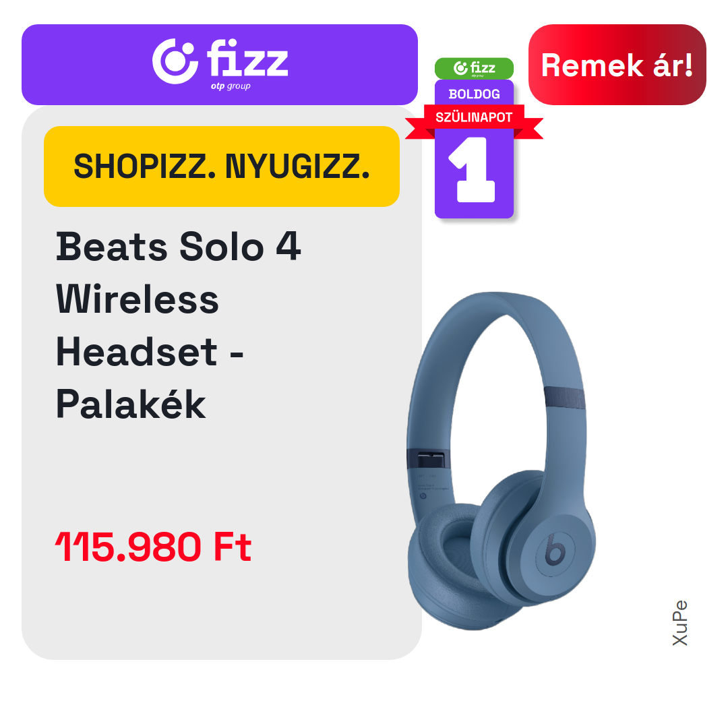The width and height of the screenshot is (728, 728).
Task: Click the XuPe vertical text label
Action: tap(679, 623)
